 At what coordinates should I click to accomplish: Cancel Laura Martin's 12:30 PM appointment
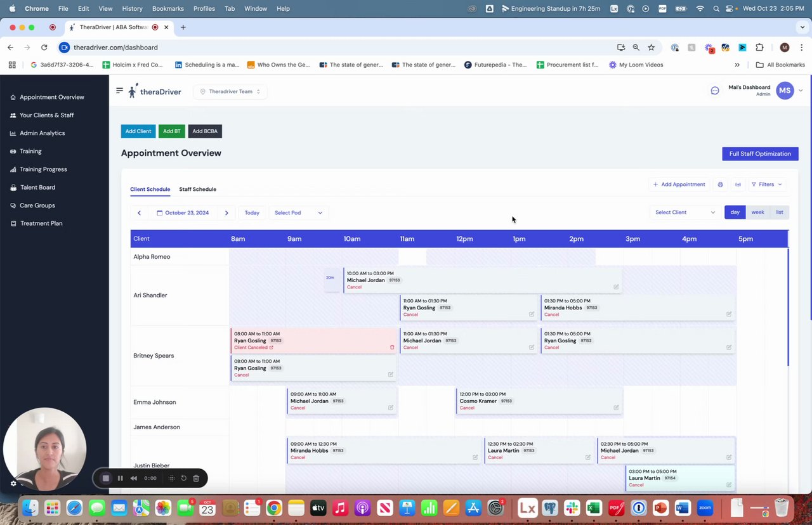pyautogui.click(x=495, y=458)
